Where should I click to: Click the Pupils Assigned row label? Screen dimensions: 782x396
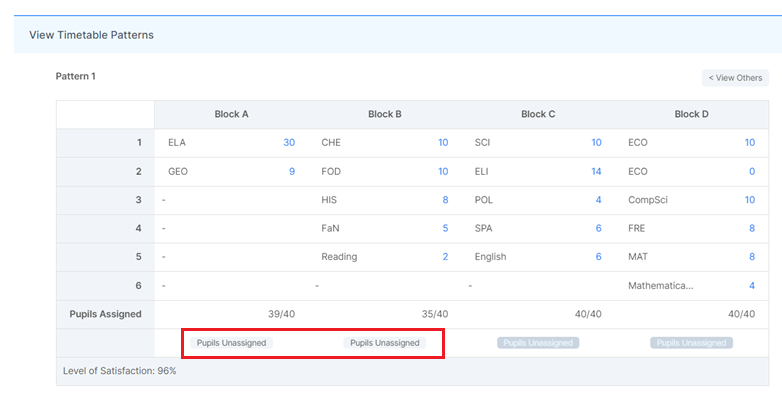point(105,314)
